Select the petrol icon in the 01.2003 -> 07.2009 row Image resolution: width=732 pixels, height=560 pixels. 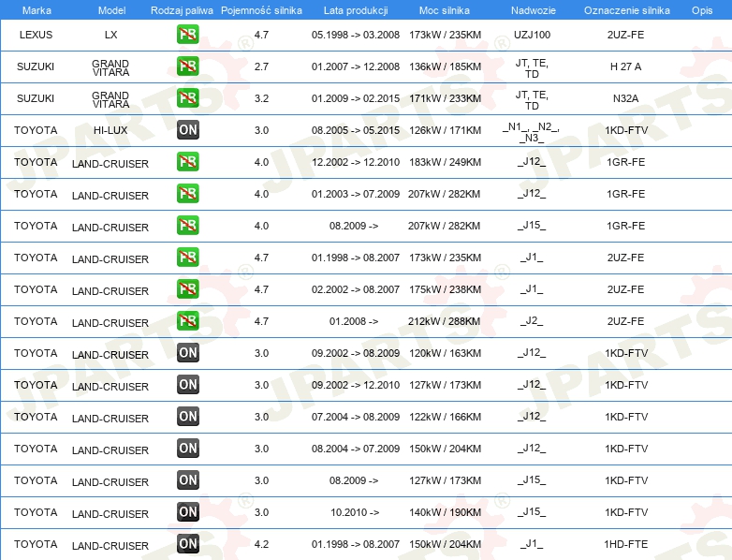pos(187,193)
